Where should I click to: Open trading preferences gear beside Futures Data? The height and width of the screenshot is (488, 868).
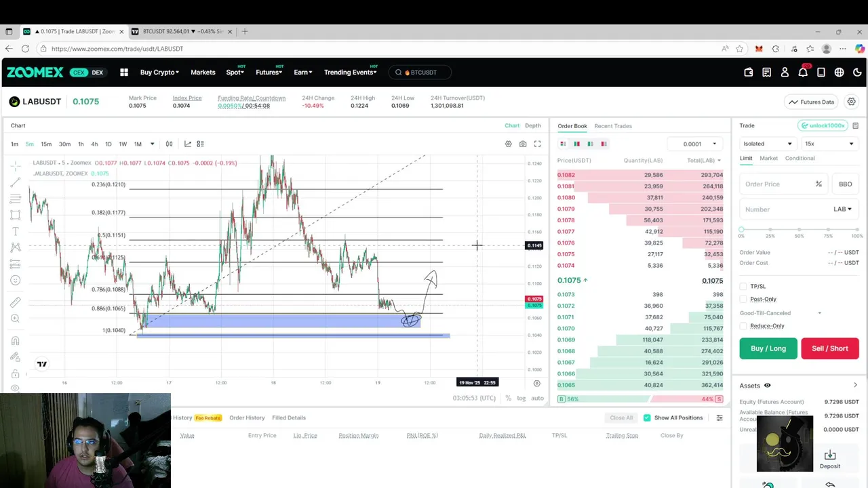pos(851,102)
